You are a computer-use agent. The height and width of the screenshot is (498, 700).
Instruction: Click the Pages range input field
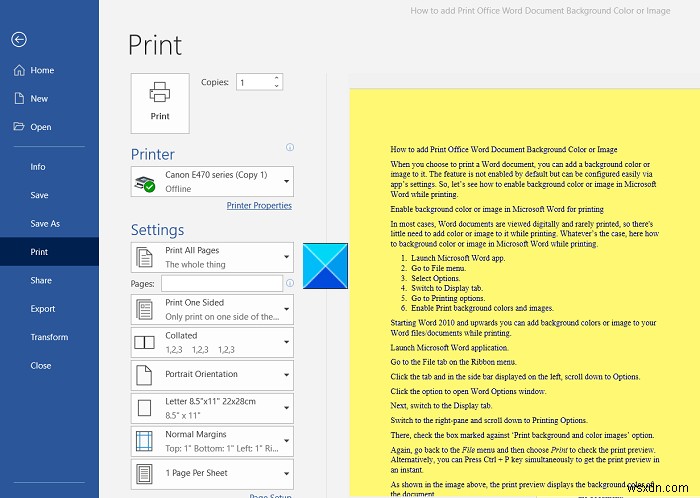[222, 283]
